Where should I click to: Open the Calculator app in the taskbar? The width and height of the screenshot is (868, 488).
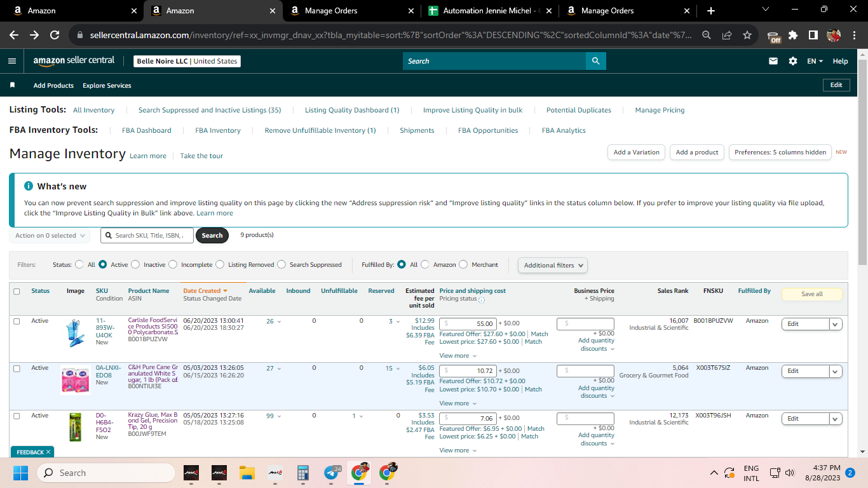tap(302, 473)
